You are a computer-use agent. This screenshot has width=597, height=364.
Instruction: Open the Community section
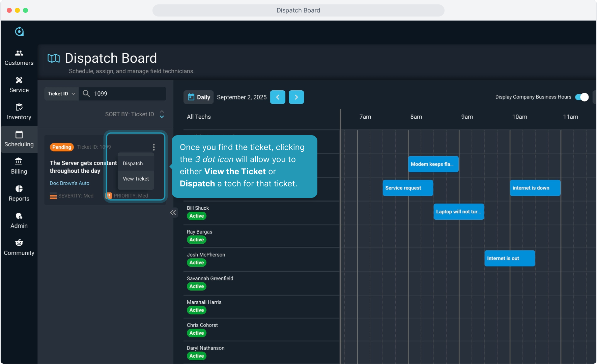pos(19,248)
